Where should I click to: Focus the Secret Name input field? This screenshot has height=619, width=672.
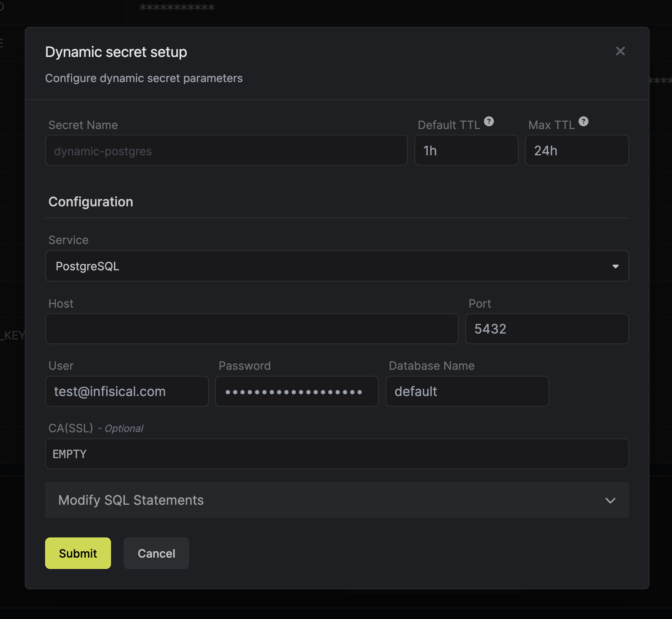[226, 150]
